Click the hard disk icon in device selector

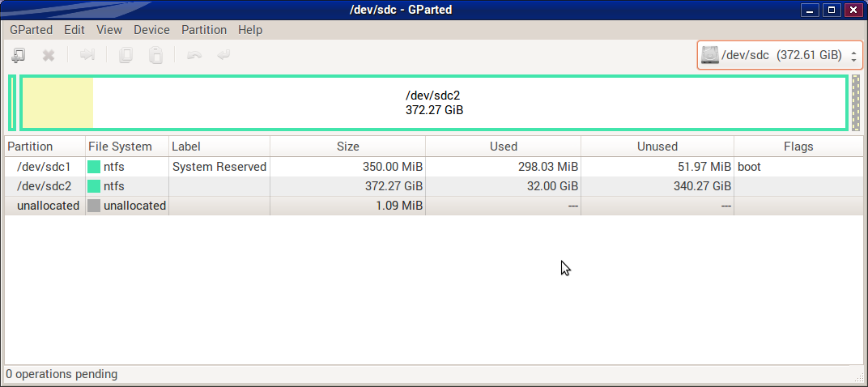click(710, 55)
